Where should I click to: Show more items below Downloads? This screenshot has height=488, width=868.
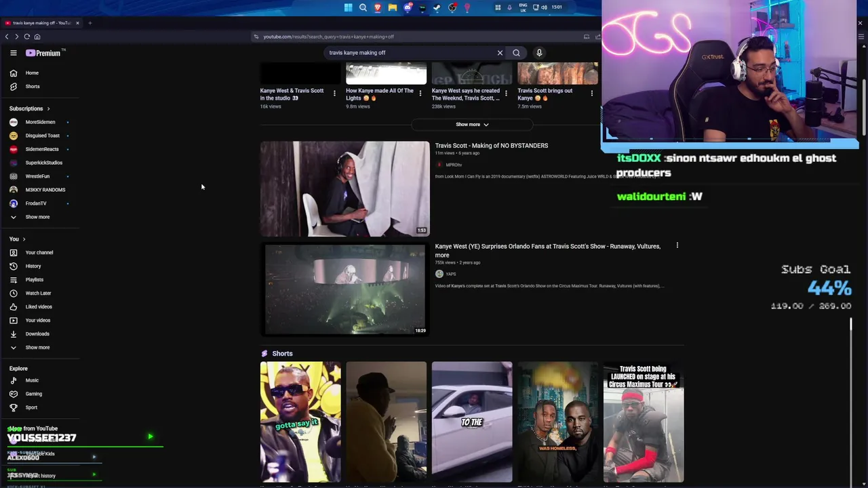pos(37,347)
